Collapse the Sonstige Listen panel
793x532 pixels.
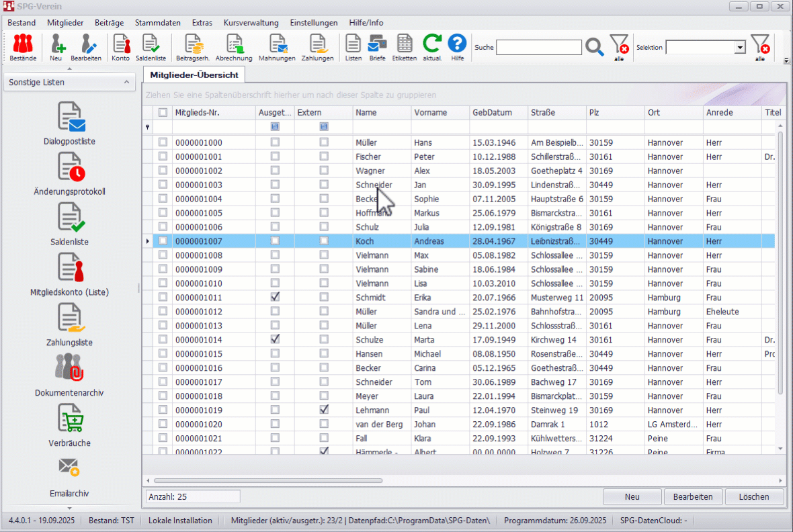pos(126,82)
